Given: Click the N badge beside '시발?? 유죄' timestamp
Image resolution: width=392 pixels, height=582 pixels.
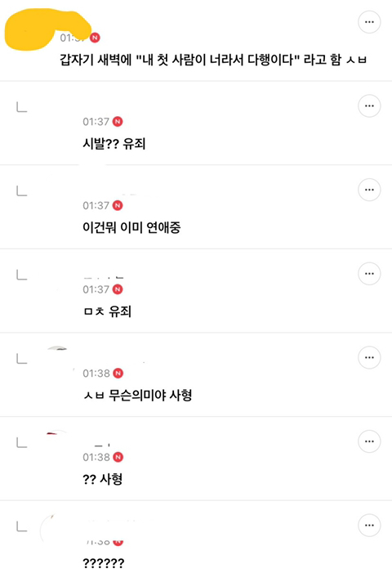Looking at the screenshot, I should pyautogui.click(x=118, y=121).
